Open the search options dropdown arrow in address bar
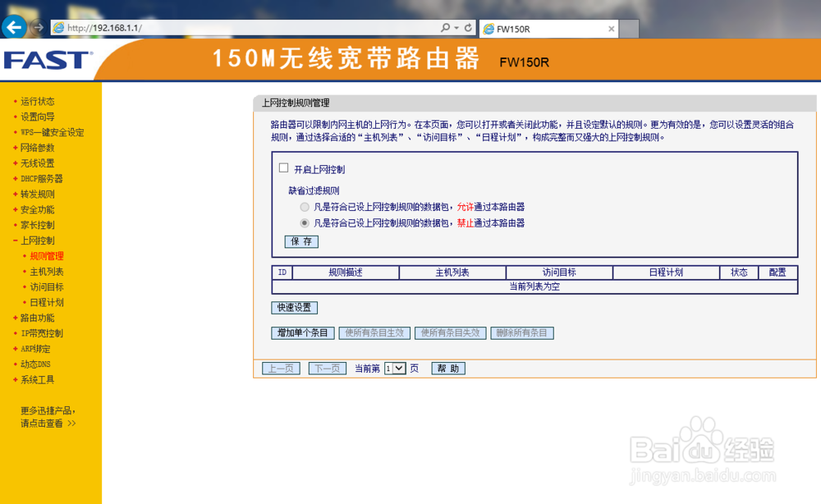Viewport: 821px width, 504px height. pyautogui.click(x=457, y=27)
